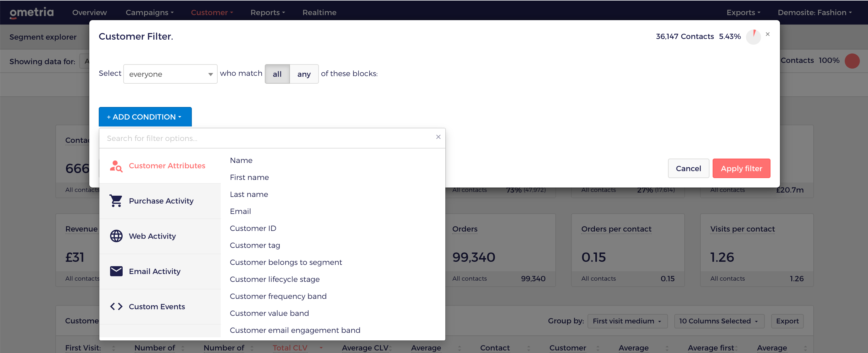The image size is (868, 353).
Task: Select the Web Activity category
Action: click(x=160, y=236)
